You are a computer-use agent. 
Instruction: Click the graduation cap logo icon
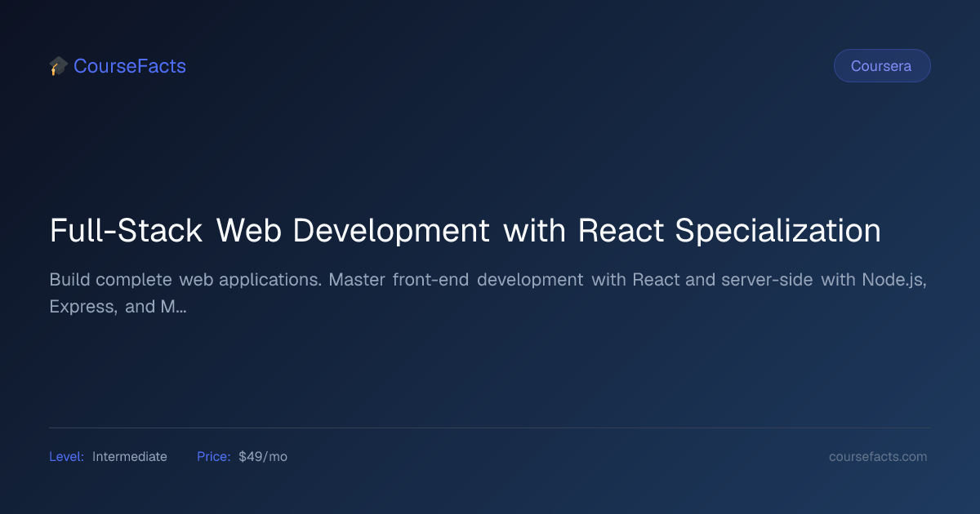(x=58, y=66)
